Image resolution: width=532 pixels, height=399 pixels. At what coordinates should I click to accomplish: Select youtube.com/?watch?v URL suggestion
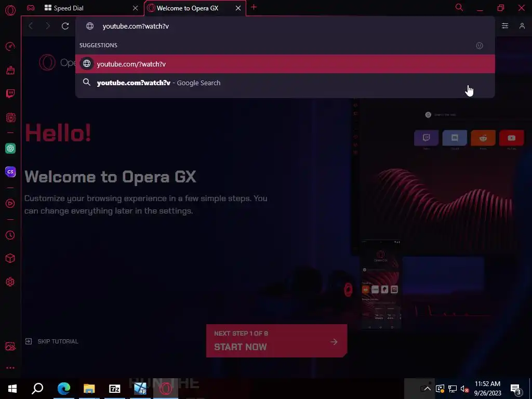point(285,64)
